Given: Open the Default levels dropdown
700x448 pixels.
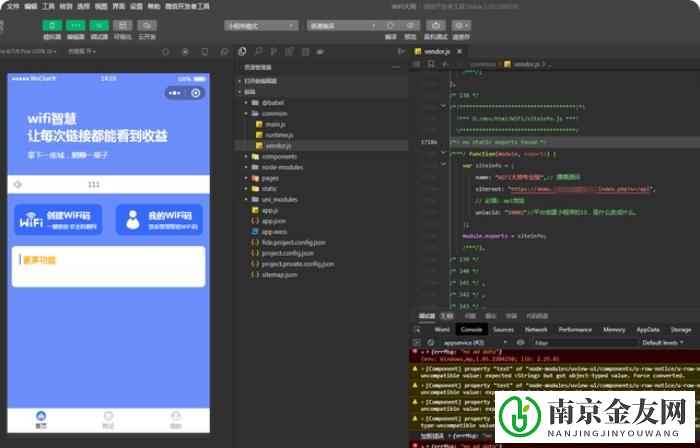Looking at the screenshot, I should (667, 342).
